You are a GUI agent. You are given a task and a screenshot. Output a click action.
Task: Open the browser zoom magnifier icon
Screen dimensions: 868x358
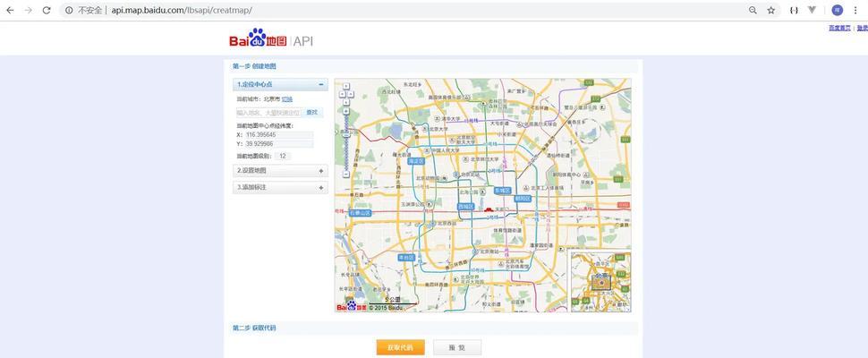coord(753,10)
